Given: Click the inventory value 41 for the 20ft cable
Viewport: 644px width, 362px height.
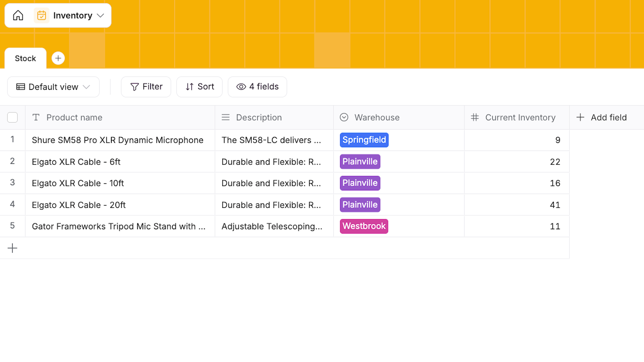Looking at the screenshot, I should point(555,205).
